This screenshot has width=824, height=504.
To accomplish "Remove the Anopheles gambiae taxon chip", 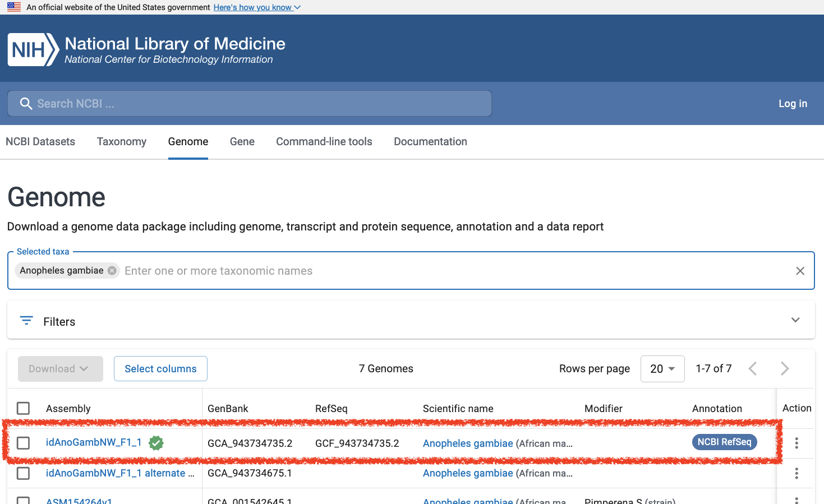I will [x=112, y=271].
